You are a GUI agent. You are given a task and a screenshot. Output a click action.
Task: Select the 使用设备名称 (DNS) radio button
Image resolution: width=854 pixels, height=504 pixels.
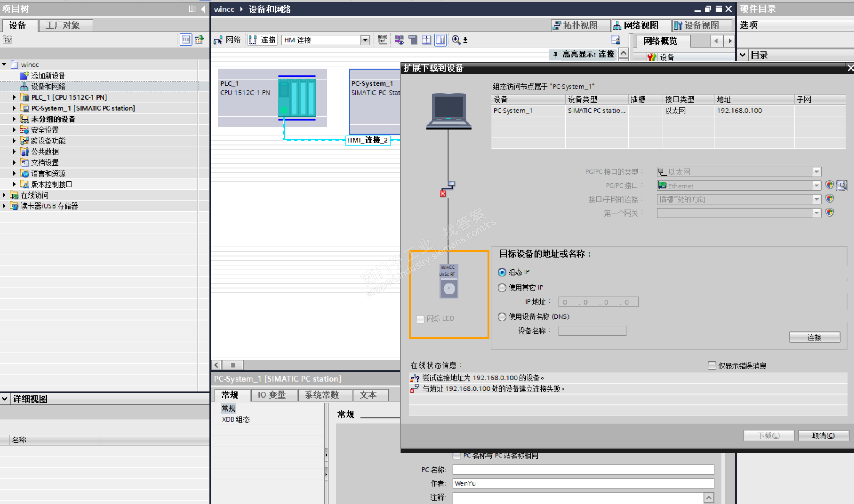(x=502, y=317)
